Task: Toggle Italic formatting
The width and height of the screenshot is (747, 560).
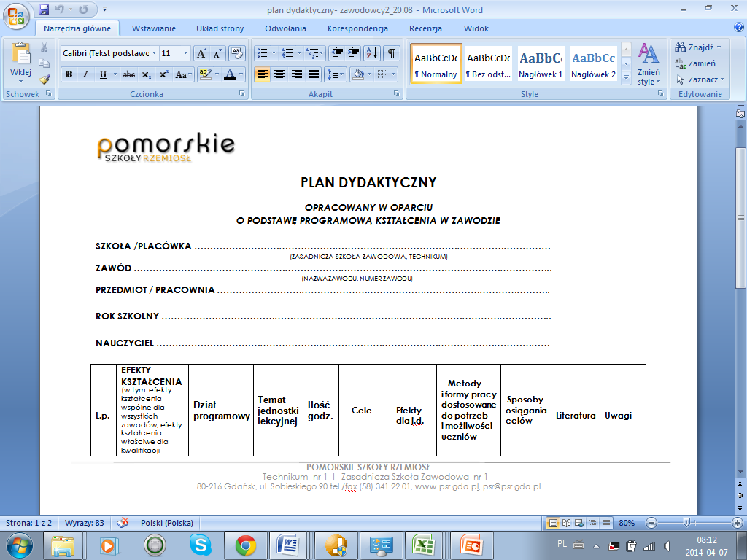Action: point(86,74)
